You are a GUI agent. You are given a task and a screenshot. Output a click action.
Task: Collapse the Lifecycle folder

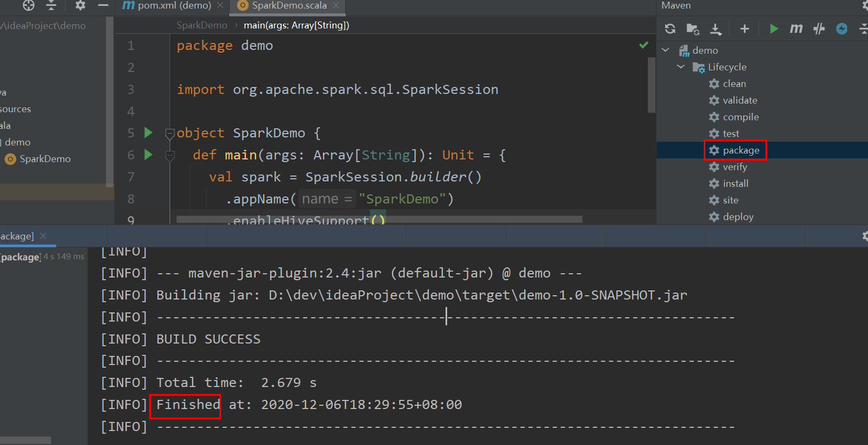click(681, 67)
